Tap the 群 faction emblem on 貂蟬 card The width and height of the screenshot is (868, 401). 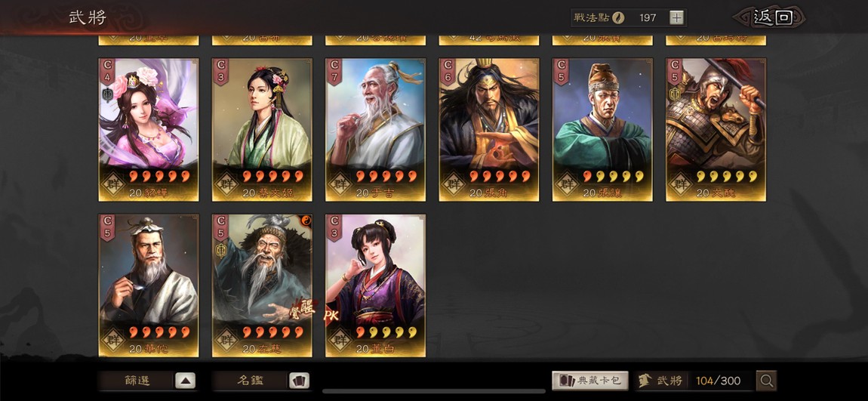tap(113, 182)
